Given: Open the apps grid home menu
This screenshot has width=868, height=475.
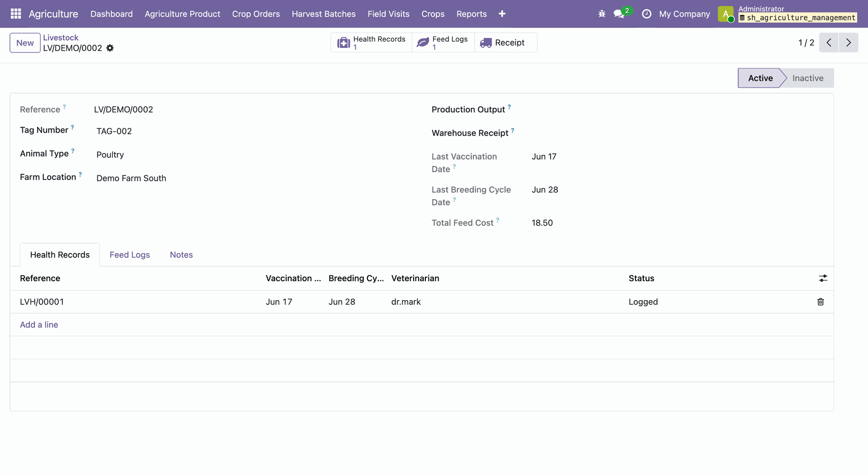Looking at the screenshot, I should pos(16,14).
